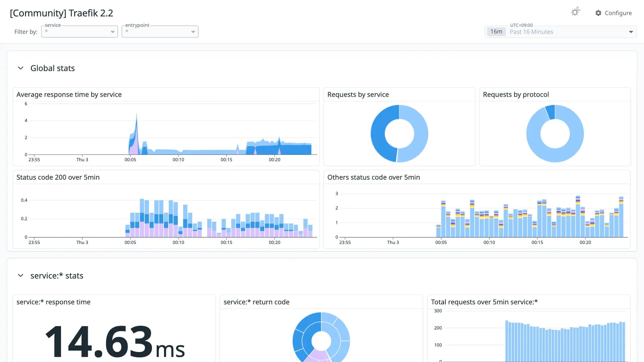Click the Requests by service widget title

tap(358, 95)
